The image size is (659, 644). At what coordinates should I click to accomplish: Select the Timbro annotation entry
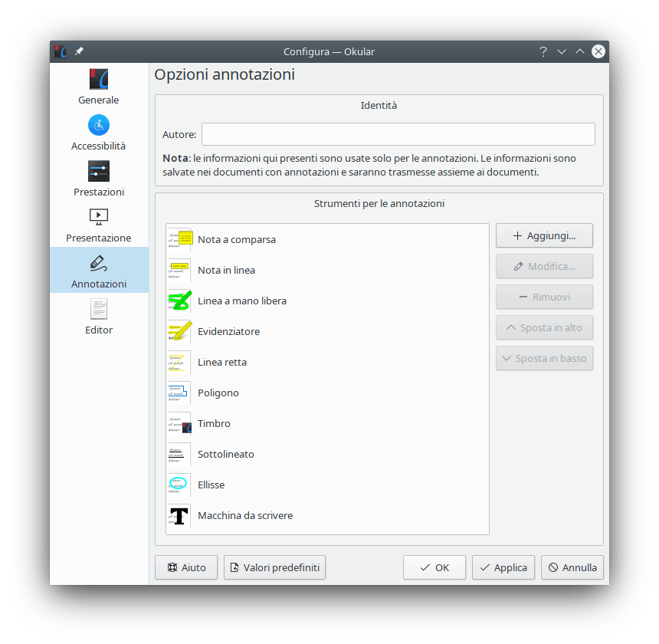pos(214,423)
